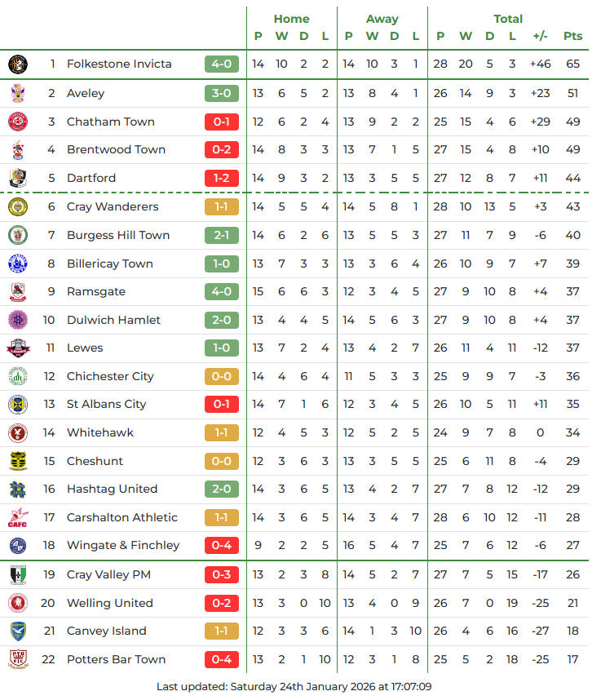Click the Away column group header

(382, 19)
